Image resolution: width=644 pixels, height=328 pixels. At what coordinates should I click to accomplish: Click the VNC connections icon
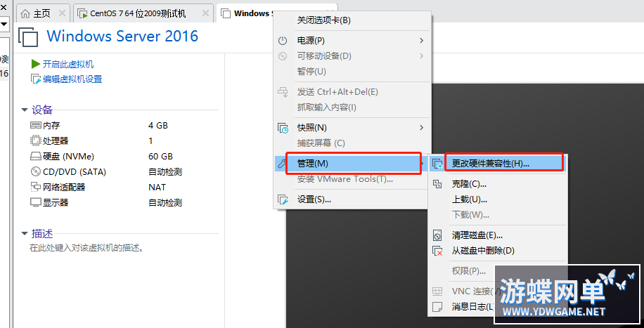coord(437,291)
